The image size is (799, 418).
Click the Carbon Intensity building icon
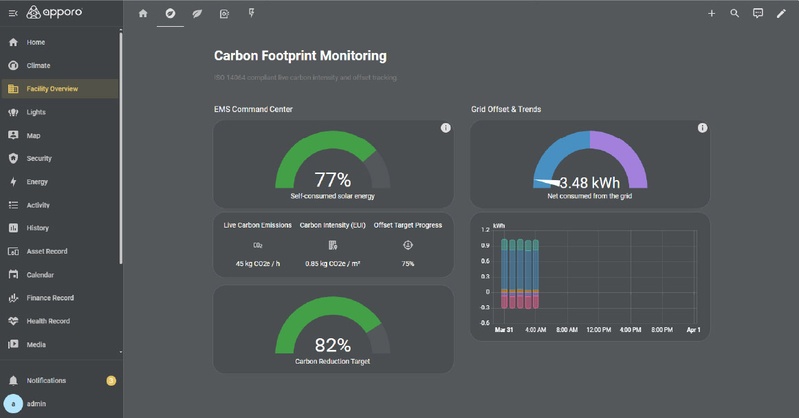333,245
